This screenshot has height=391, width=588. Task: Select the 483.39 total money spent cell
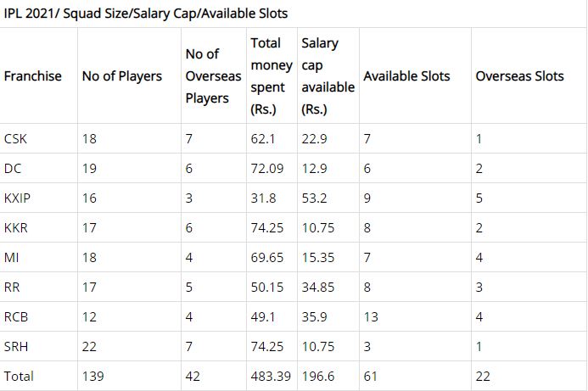click(x=271, y=376)
